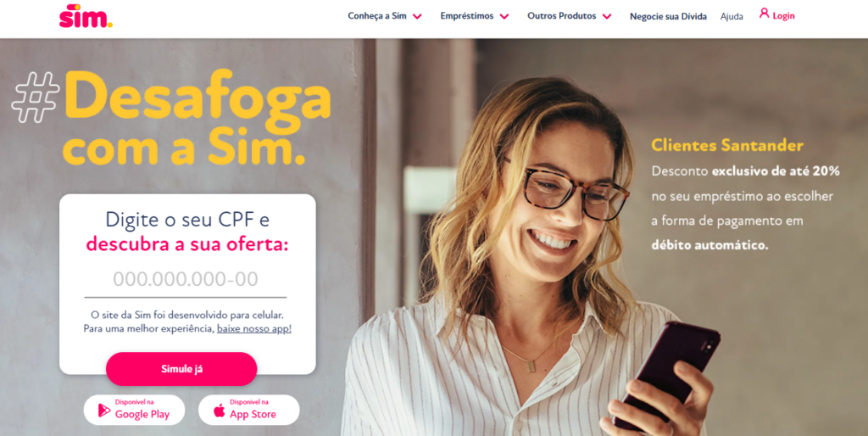Image resolution: width=868 pixels, height=436 pixels.
Task: Go to Negocie sua Dívida
Action: [x=668, y=17]
